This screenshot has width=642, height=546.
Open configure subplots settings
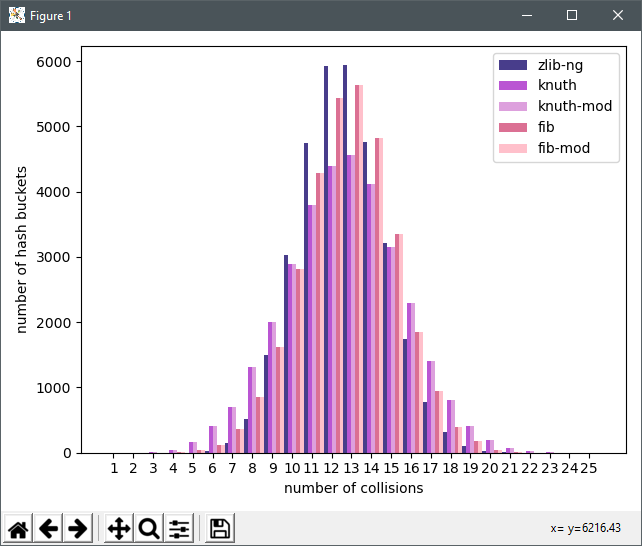(179, 528)
